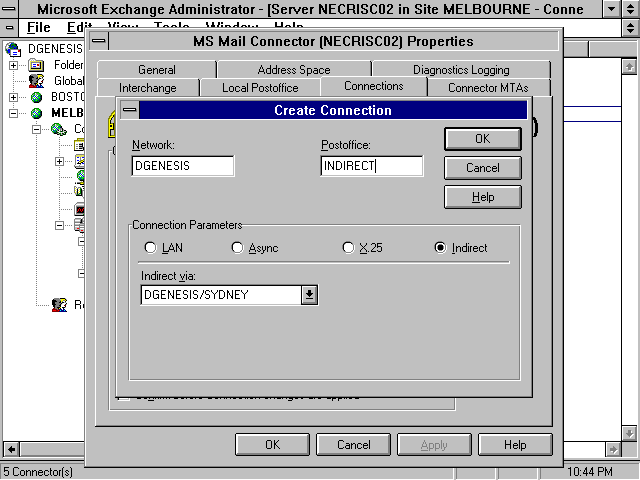Click the Postoffice input field
This screenshot has height=480, width=640.
click(372, 166)
